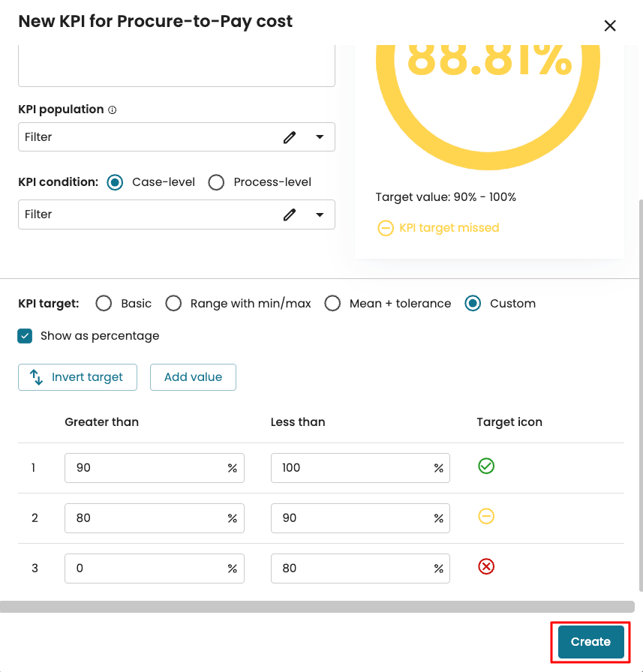The image size is (643, 672).
Task: Click the Create button
Action: tap(590, 642)
